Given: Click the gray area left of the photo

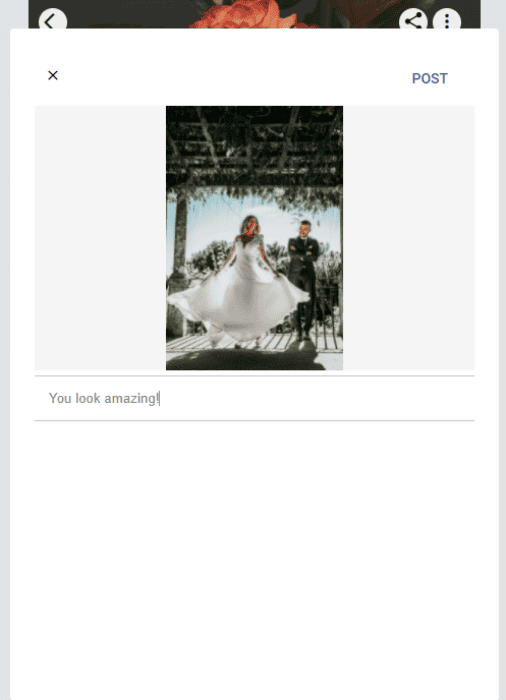Looking at the screenshot, I should (x=100, y=238).
